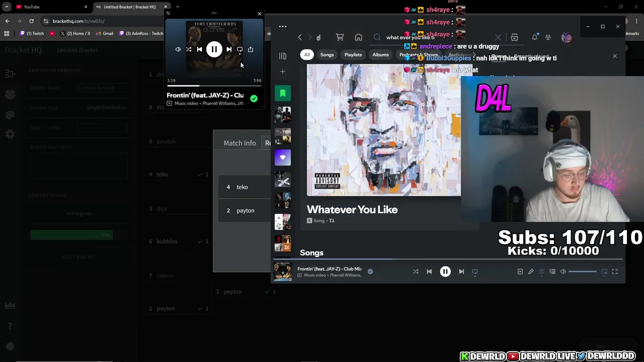This screenshot has height=362, width=644.
Task: Select the Songs filter chip
Action: coord(327,55)
